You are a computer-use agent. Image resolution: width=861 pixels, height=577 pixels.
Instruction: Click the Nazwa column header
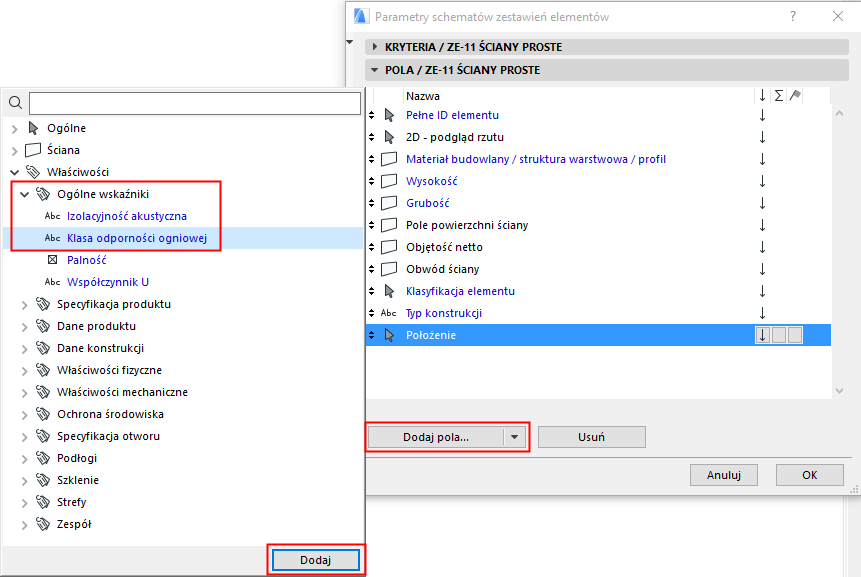[x=423, y=96]
